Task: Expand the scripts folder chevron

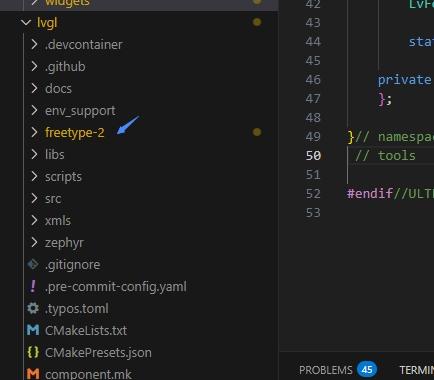Action: [x=34, y=176]
